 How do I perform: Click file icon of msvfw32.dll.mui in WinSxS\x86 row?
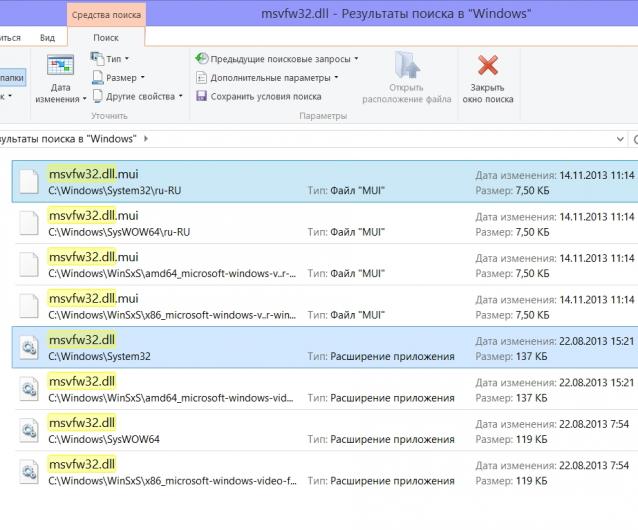point(29,306)
